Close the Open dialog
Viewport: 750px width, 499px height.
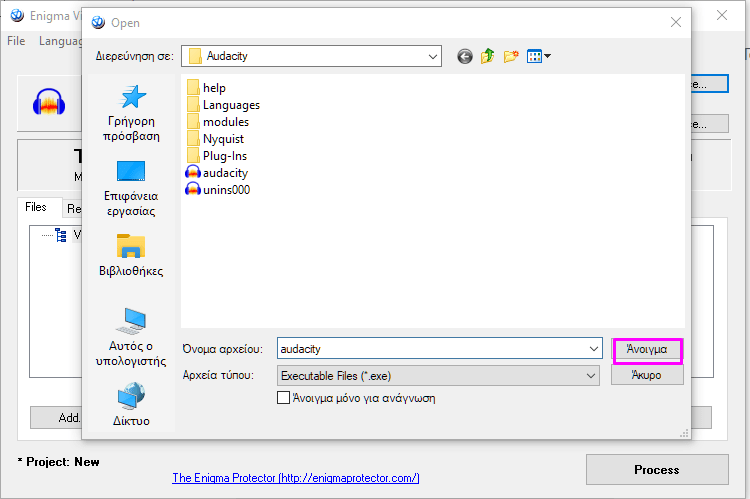pos(675,22)
